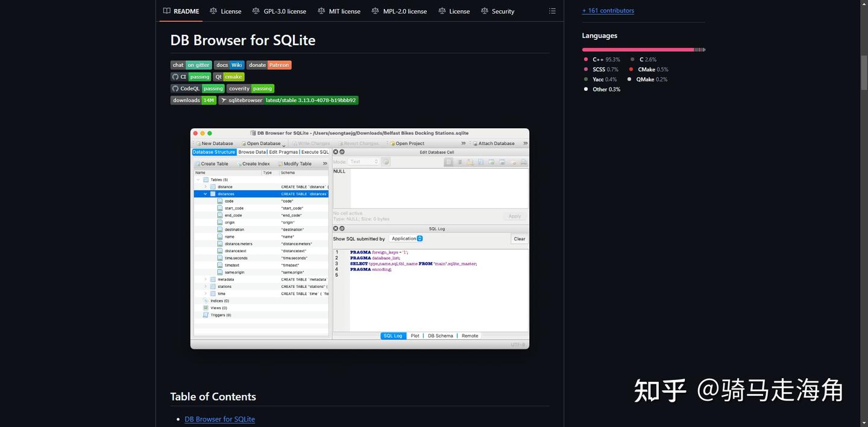Viewport: 868px width, 427px height.
Task: Follow the DB Browser for SQLite contents link
Action: tap(220, 419)
